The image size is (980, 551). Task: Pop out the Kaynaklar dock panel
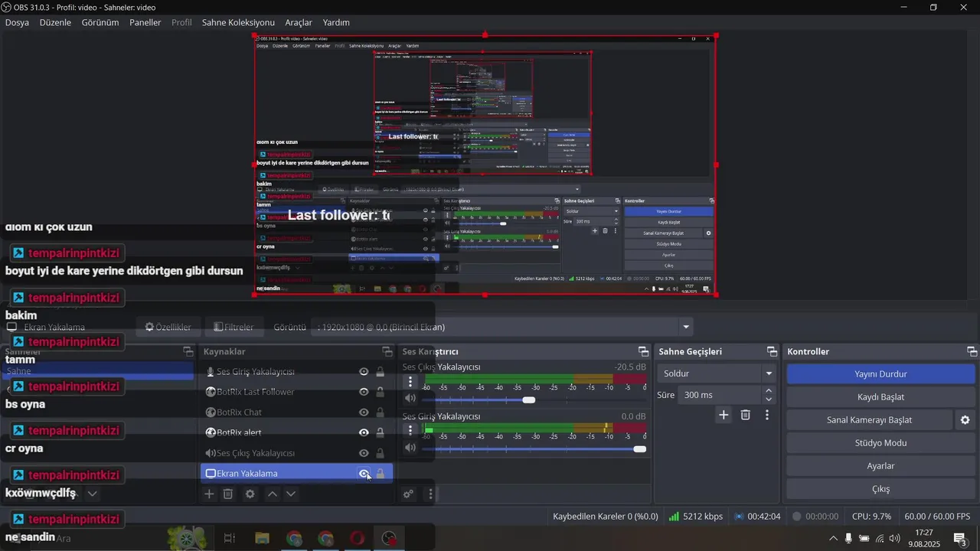coord(387,351)
